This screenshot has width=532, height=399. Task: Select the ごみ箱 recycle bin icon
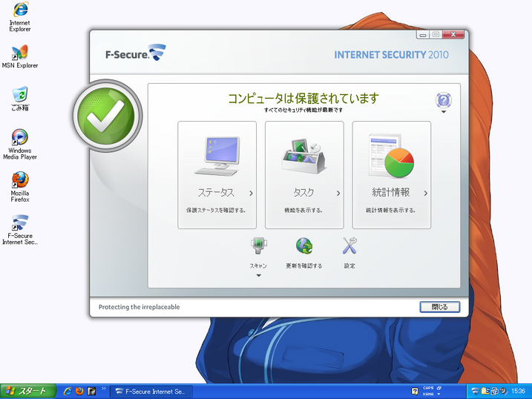[20, 99]
